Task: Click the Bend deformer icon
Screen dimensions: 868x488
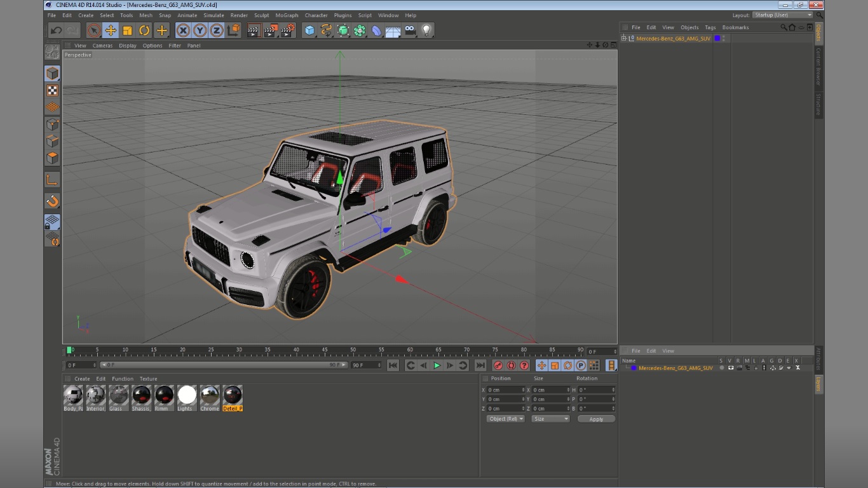Action: 377,30
